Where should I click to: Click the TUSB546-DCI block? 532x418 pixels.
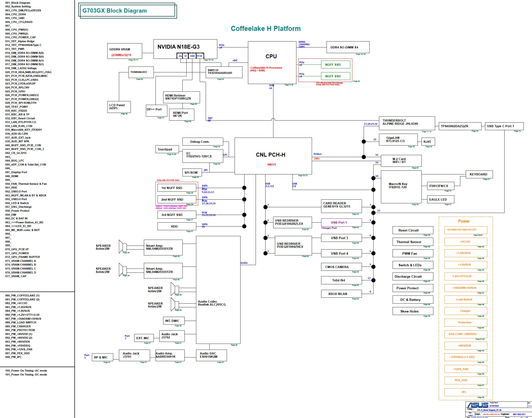point(141,72)
